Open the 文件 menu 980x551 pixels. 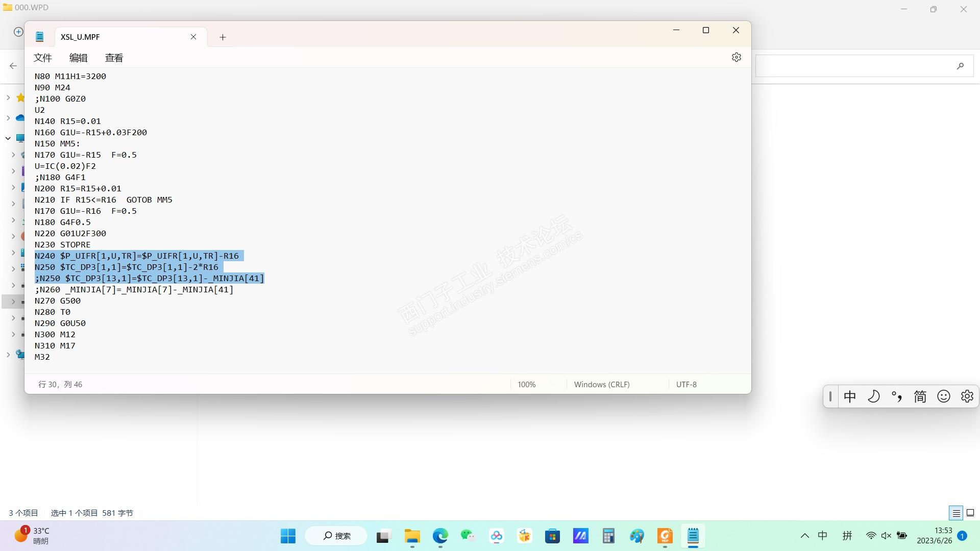pyautogui.click(x=43, y=58)
